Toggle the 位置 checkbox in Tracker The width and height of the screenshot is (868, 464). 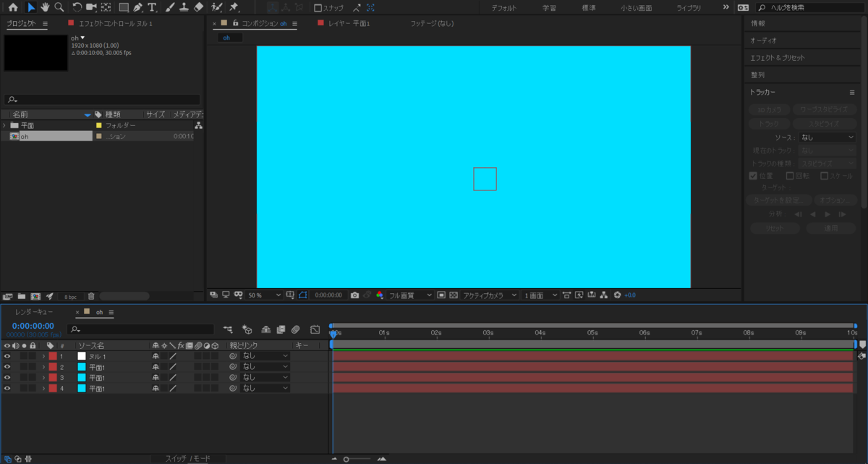click(x=753, y=176)
